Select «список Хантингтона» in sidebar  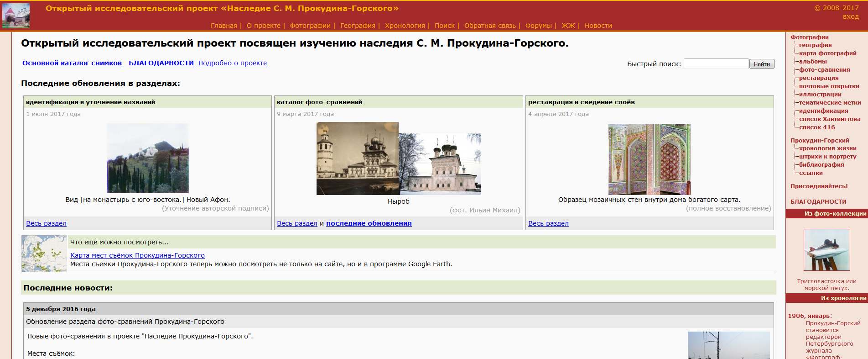point(829,119)
